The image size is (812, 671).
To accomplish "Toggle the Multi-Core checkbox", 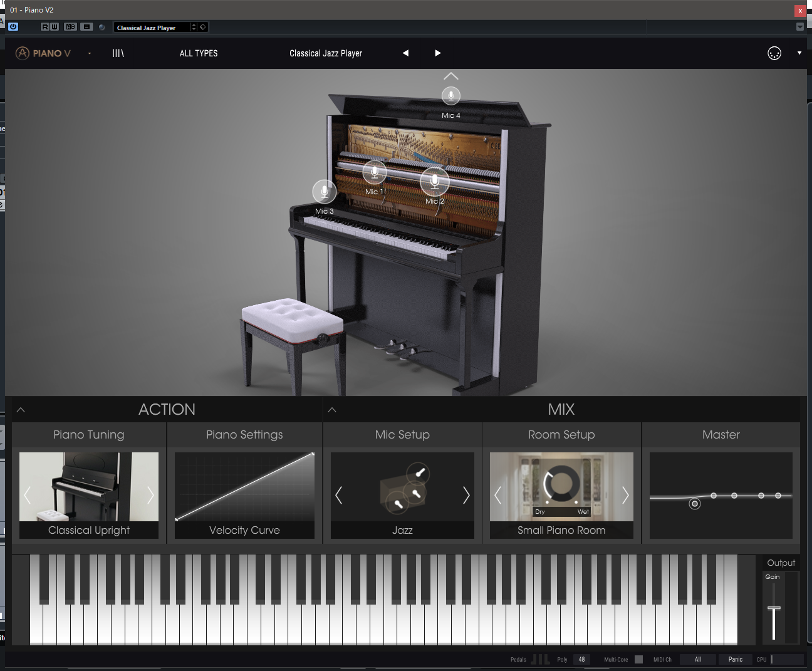I will (638, 659).
